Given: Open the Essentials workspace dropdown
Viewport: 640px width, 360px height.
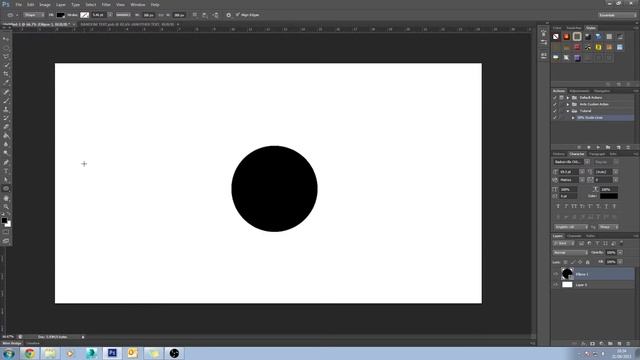Looking at the screenshot, I should [617, 15].
